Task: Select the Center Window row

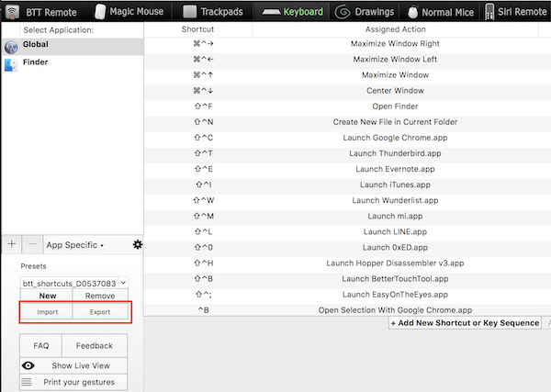Action: [347, 91]
